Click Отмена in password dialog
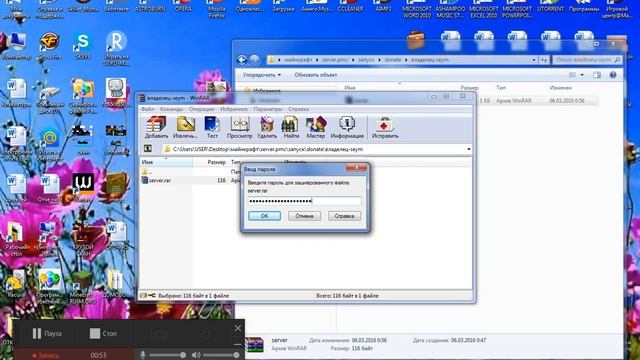This screenshot has height=360, width=640. (x=304, y=216)
